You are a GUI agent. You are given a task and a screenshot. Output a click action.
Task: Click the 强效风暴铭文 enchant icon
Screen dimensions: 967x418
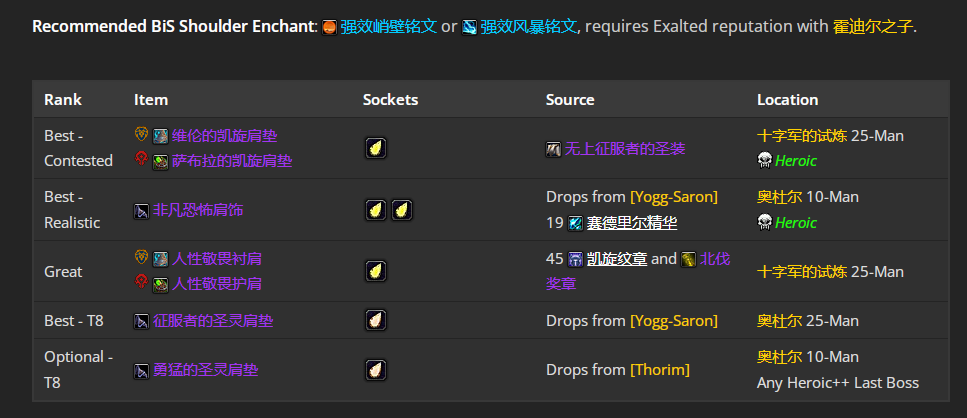(x=469, y=27)
